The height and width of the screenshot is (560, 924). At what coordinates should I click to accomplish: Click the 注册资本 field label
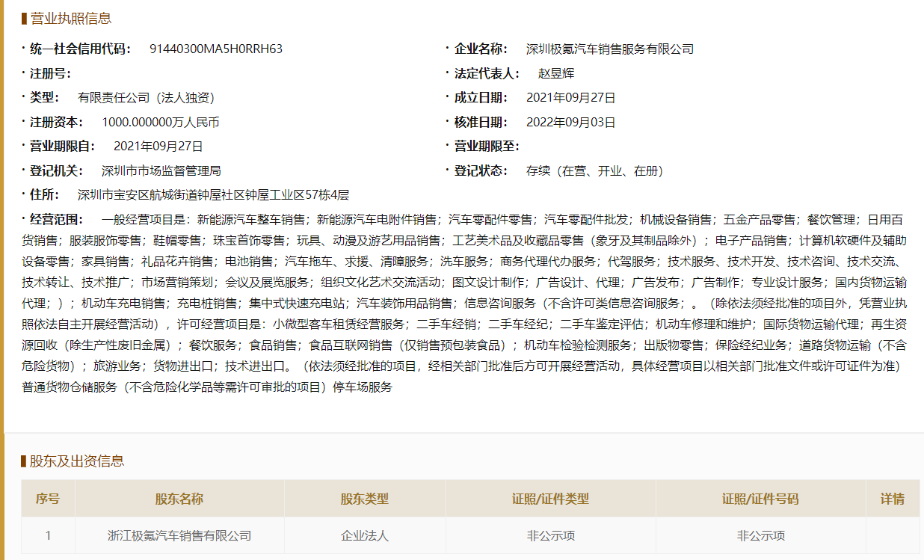point(57,122)
